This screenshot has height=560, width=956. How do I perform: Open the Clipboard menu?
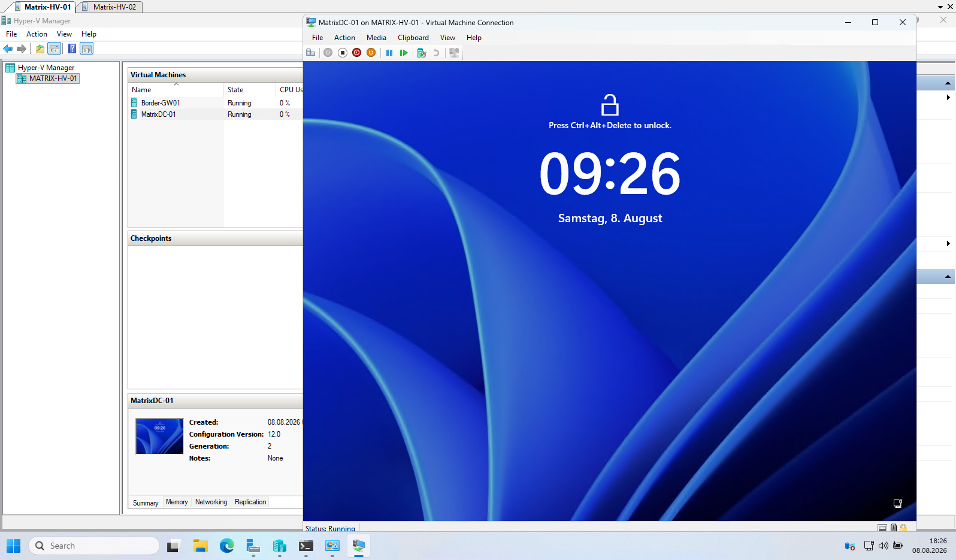point(413,38)
